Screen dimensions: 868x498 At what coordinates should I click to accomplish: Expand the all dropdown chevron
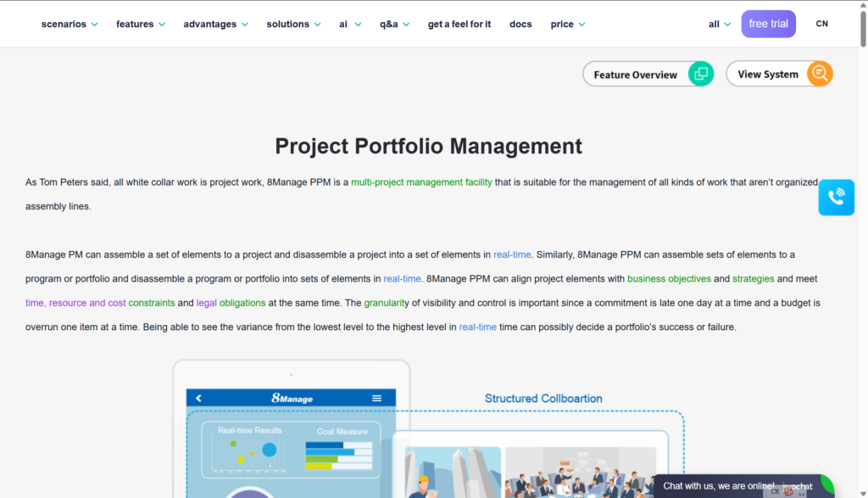point(727,25)
